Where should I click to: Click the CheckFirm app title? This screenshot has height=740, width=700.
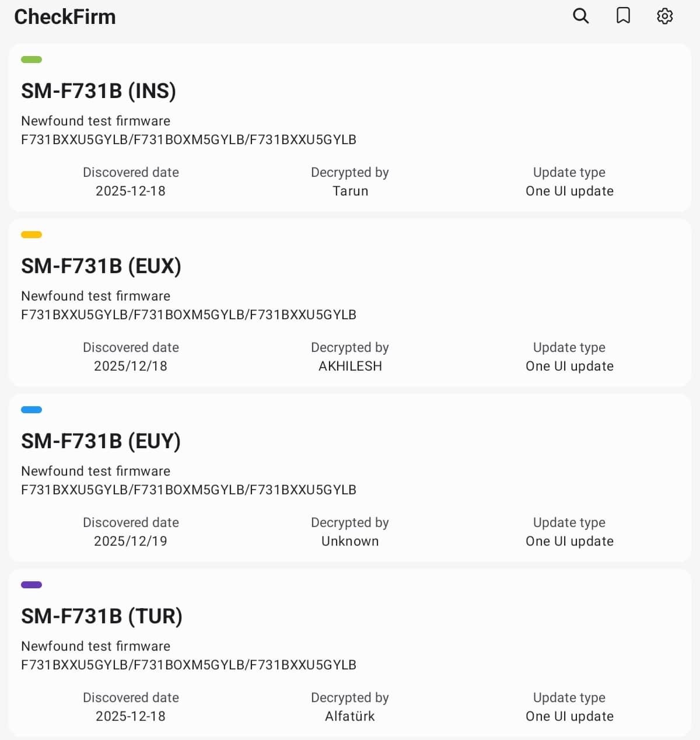tap(65, 17)
